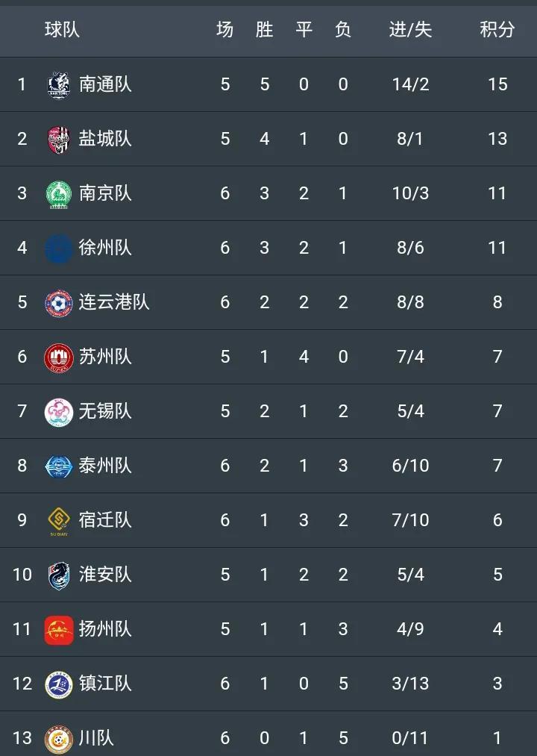Screen dimensions: 537x756
Task: Select the red 扬州队 square logo
Action: tap(59, 630)
